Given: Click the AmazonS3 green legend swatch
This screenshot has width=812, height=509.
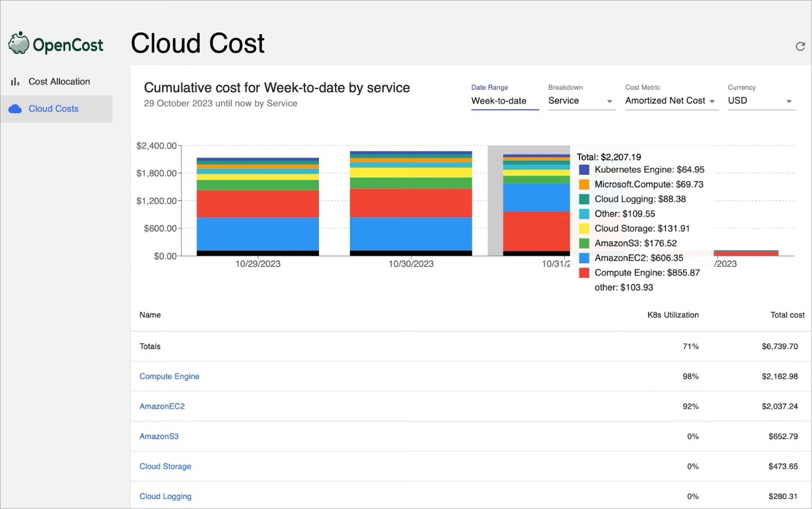Looking at the screenshot, I should point(584,243).
